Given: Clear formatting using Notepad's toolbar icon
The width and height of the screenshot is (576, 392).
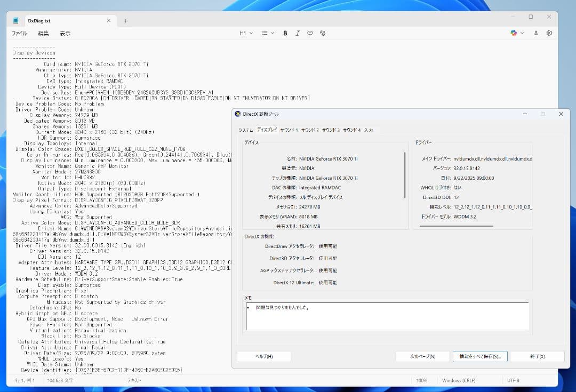Looking at the screenshot, I should 323,33.
